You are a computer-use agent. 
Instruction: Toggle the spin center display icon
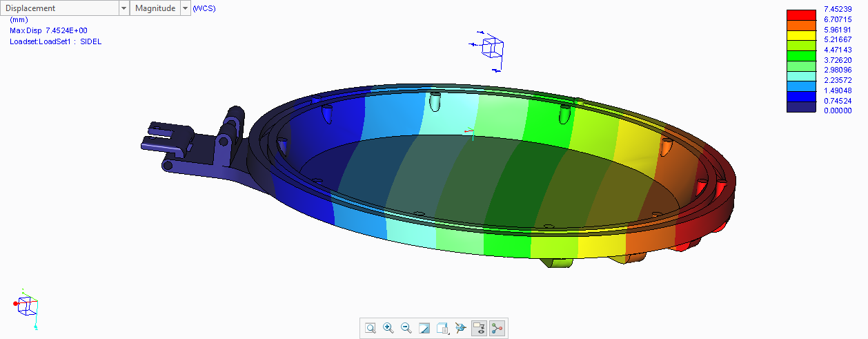(497, 329)
